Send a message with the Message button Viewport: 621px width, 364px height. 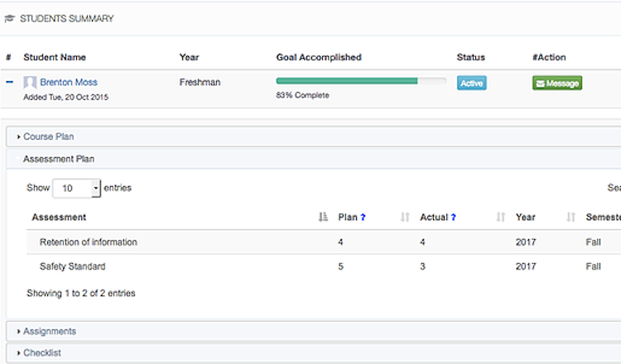557,83
